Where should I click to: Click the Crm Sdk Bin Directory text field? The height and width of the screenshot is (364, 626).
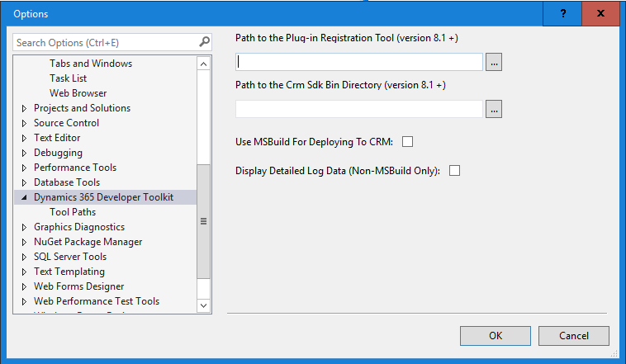[359, 109]
